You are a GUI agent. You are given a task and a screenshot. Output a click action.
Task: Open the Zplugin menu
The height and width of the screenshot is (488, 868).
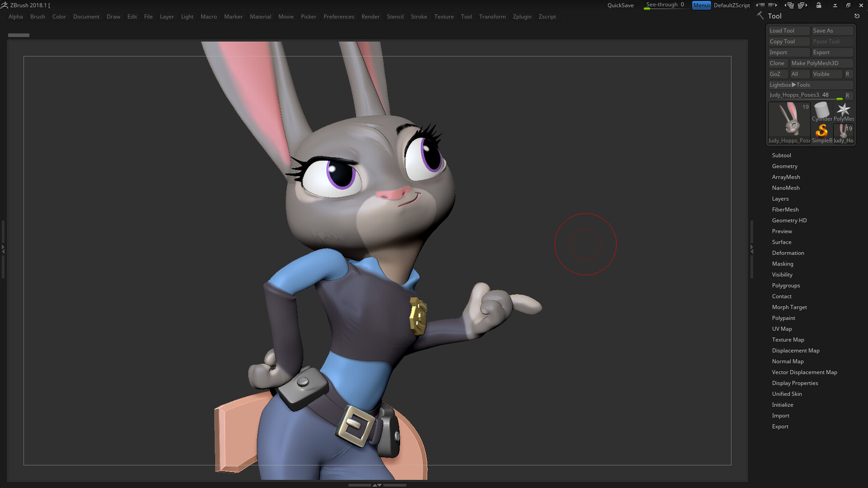(522, 16)
